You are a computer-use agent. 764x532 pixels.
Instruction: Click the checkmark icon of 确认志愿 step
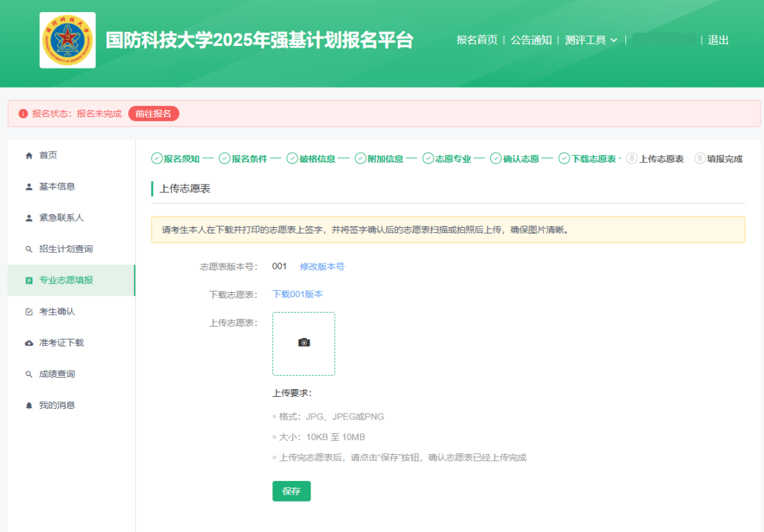[496, 158]
